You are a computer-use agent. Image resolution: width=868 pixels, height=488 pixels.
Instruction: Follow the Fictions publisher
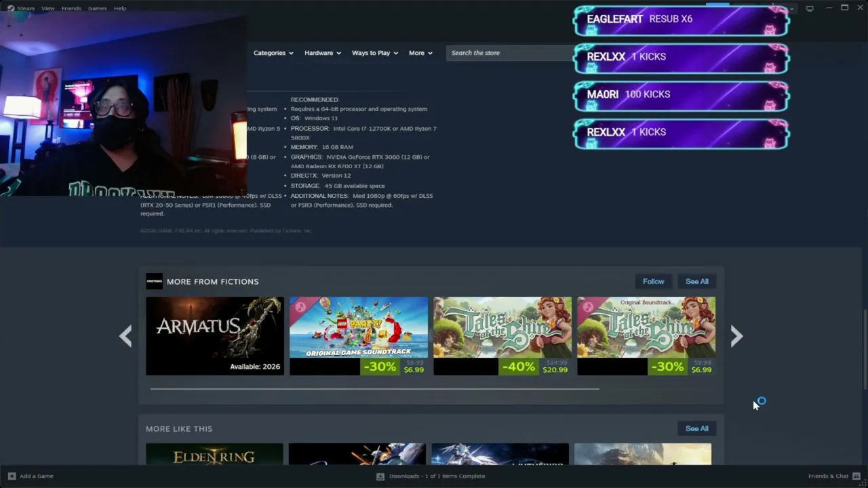[654, 281]
